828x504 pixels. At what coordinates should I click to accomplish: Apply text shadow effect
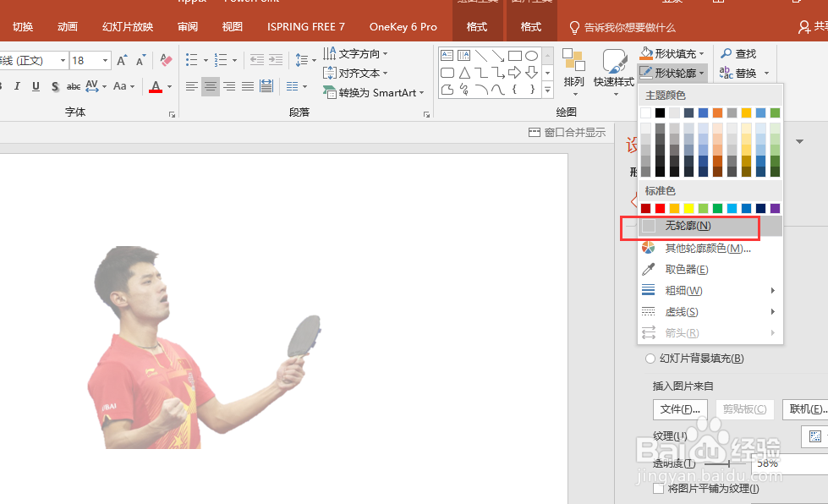(54, 86)
